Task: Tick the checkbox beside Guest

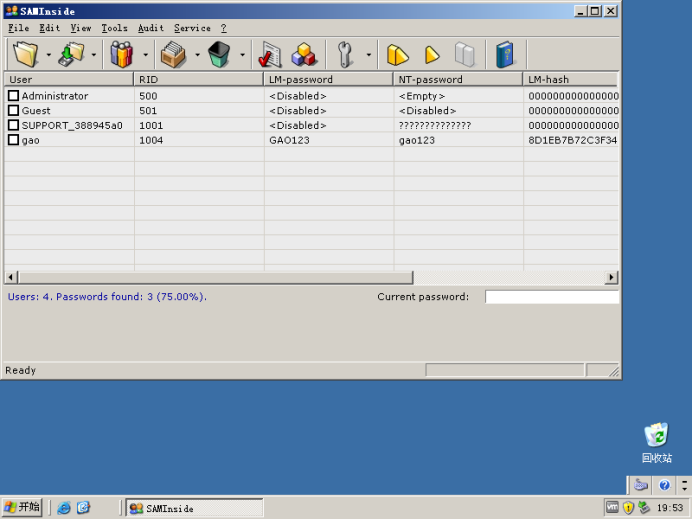Action: click(x=14, y=111)
